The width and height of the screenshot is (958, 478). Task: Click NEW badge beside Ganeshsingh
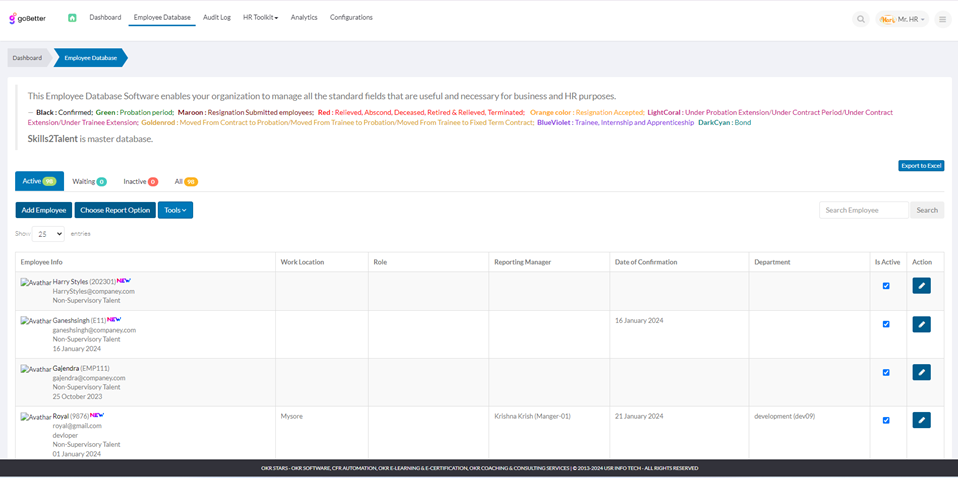pyautogui.click(x=114, y=319)
